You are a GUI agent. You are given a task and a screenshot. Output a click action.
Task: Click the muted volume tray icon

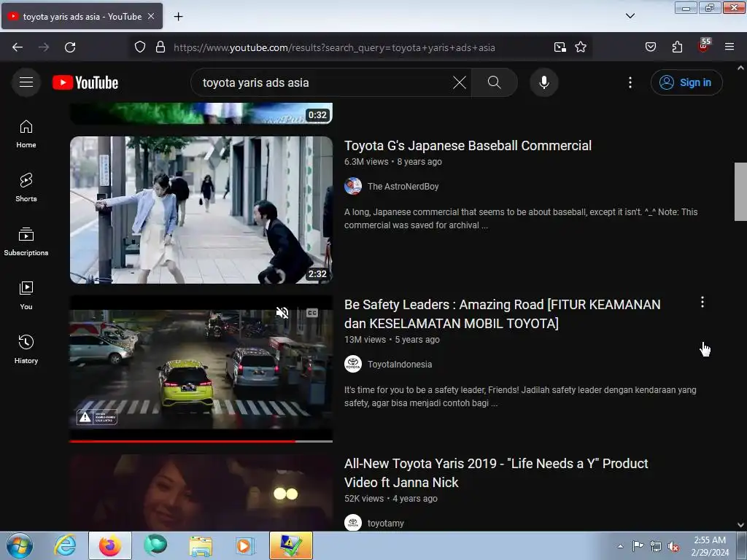[x=673, y=546]
